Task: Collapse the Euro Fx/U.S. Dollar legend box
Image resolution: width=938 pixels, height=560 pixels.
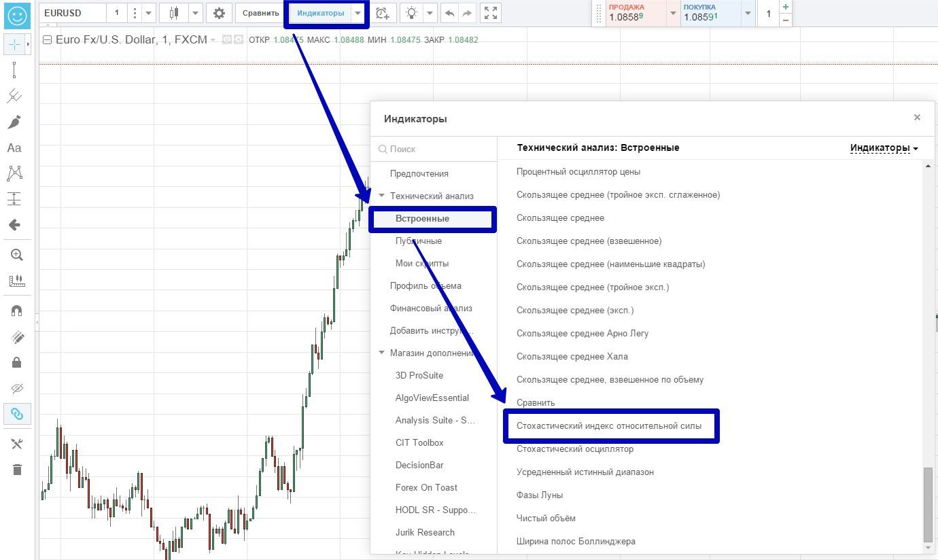Action: pos(47,40)
